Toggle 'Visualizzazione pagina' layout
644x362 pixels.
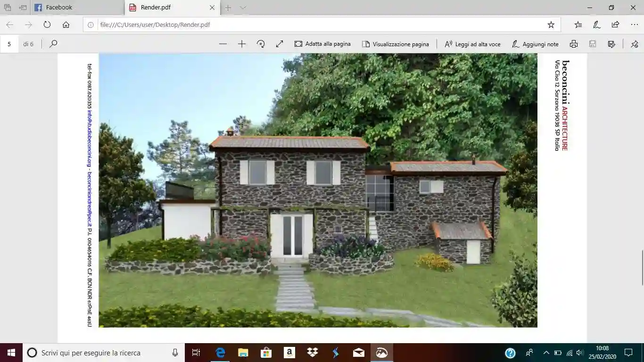pos(396,44)
